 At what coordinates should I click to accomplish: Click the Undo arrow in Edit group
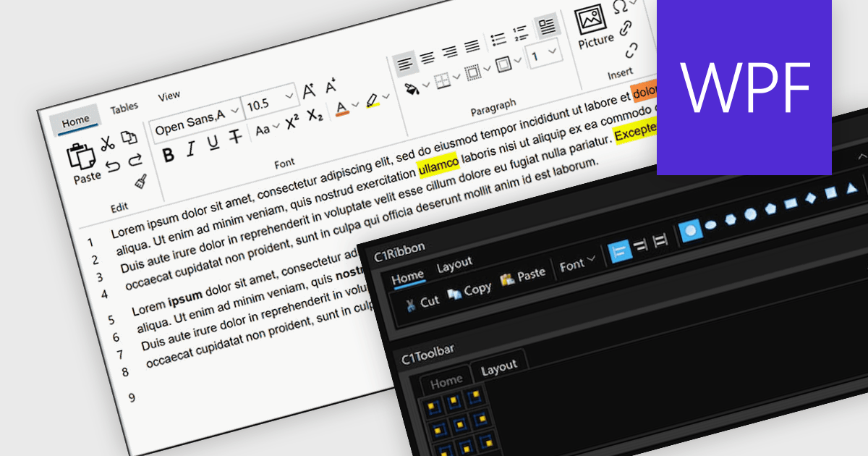tap(114, 166)
